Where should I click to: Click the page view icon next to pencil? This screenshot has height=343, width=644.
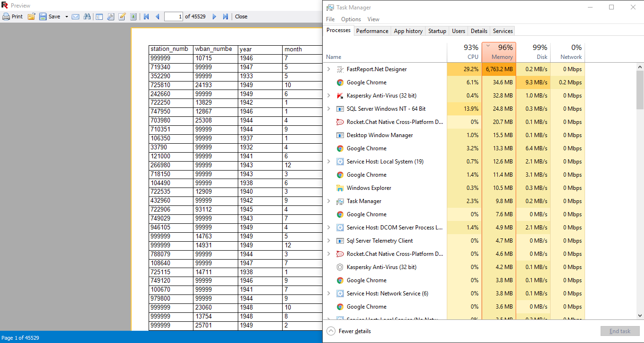(x=134, y=16)
